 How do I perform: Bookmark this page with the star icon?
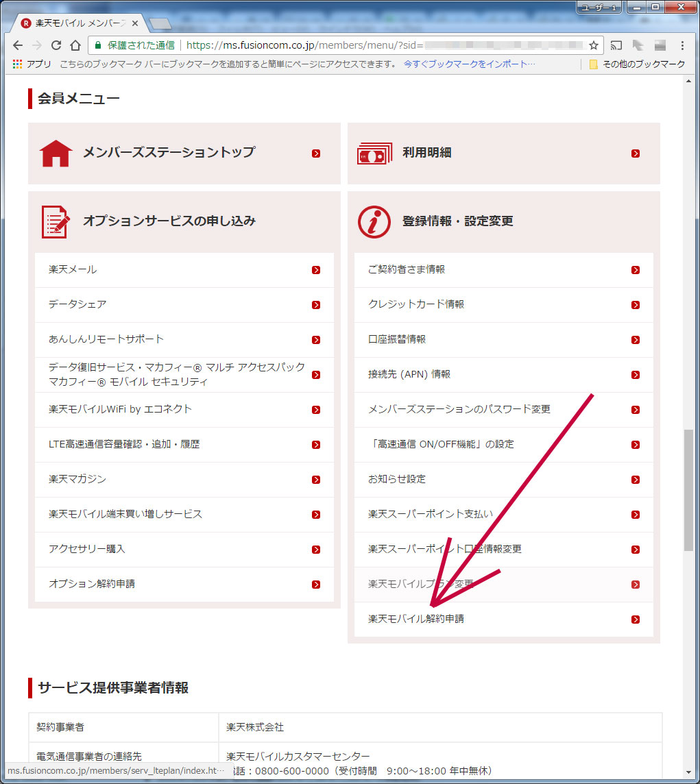tap(593, 45)
